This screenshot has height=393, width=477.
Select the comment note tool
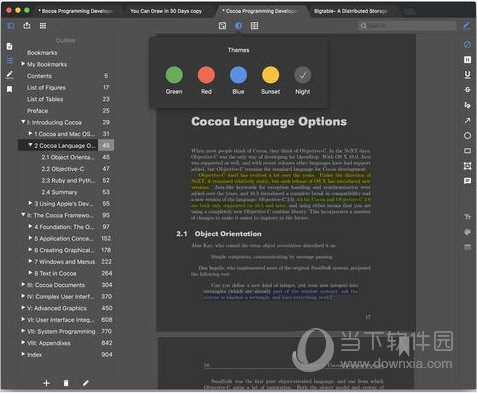(467, 181)
